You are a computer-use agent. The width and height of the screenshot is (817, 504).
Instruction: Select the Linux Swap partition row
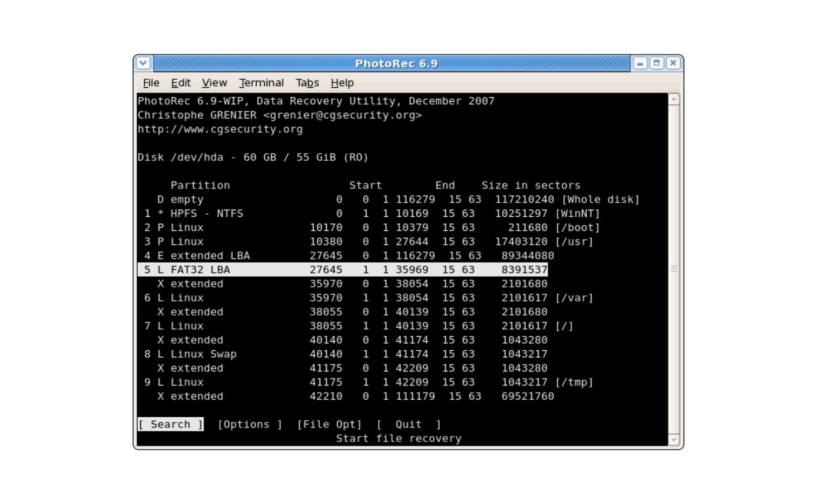pos(346,354)
